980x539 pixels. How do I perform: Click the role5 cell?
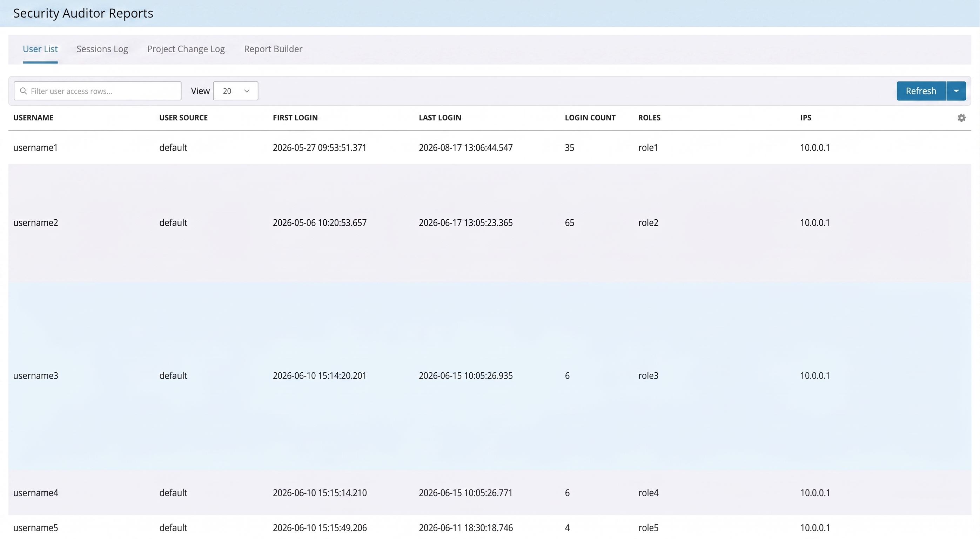point(648,528)
